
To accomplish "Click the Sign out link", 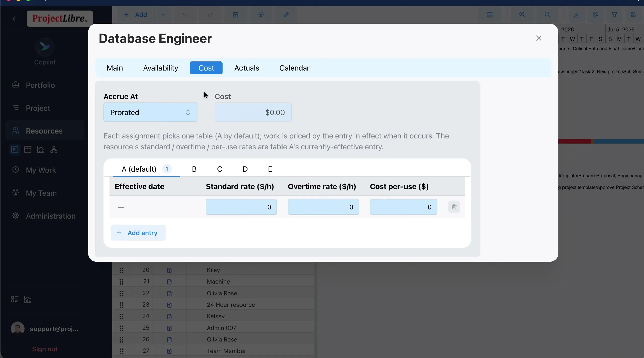I will (45, 349).
